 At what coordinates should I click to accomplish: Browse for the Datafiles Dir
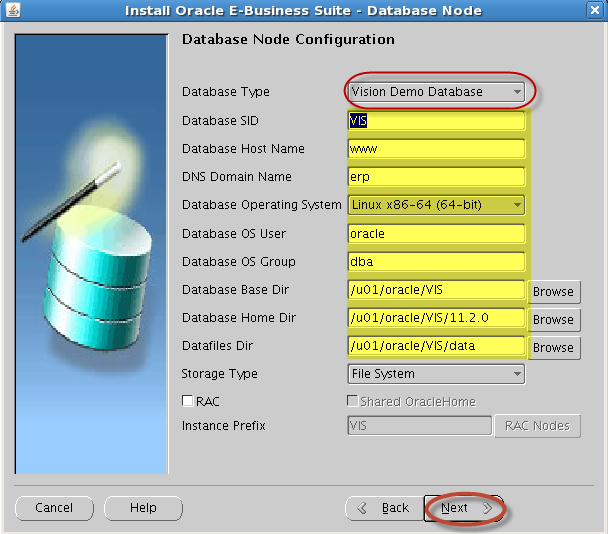point(553,347)
